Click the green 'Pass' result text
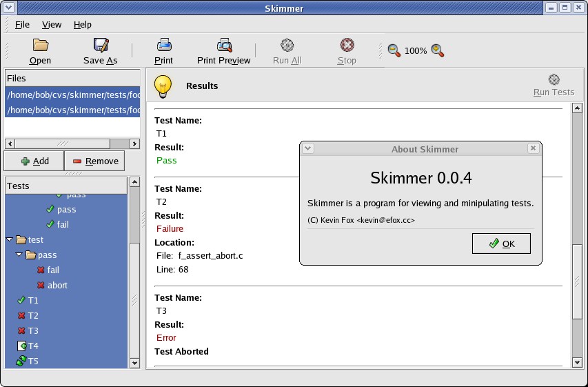This screenshot has height=387, width=588. pyautogui.click(x=167, y=160)
